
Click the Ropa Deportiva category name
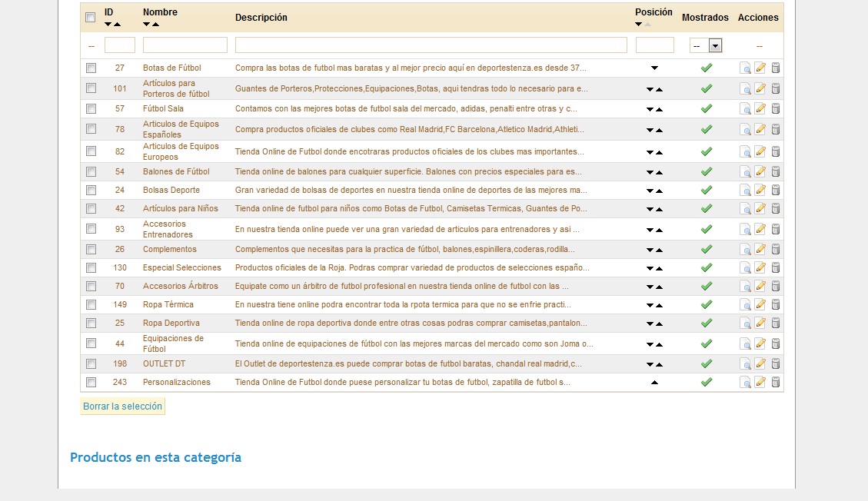coord(171,323)
